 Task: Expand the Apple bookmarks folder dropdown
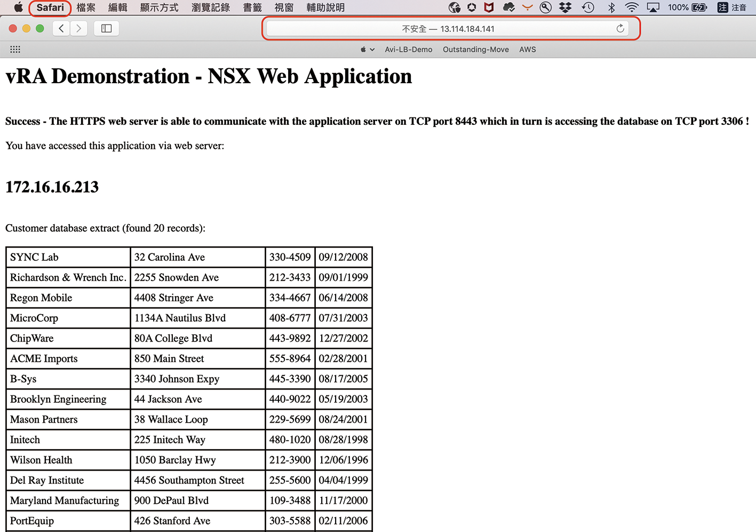[368, 50]
